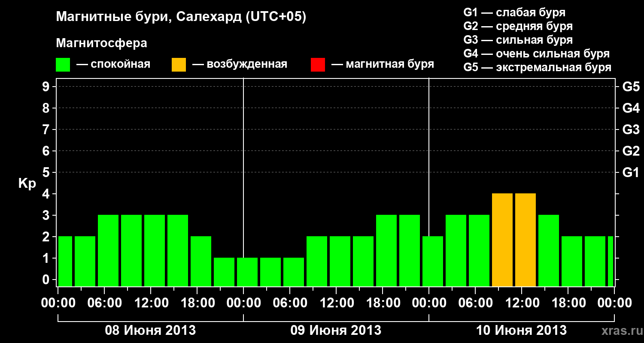
Task: Click the second orange Kp 4 bar
Action: pyautogui.click(x=526, y=240)
